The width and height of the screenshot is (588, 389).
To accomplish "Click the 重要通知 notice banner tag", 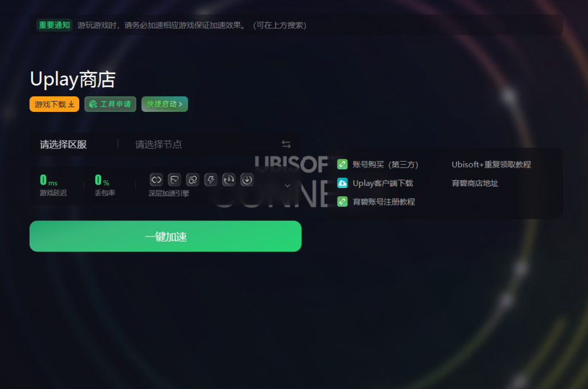I will tap(55, 25).
